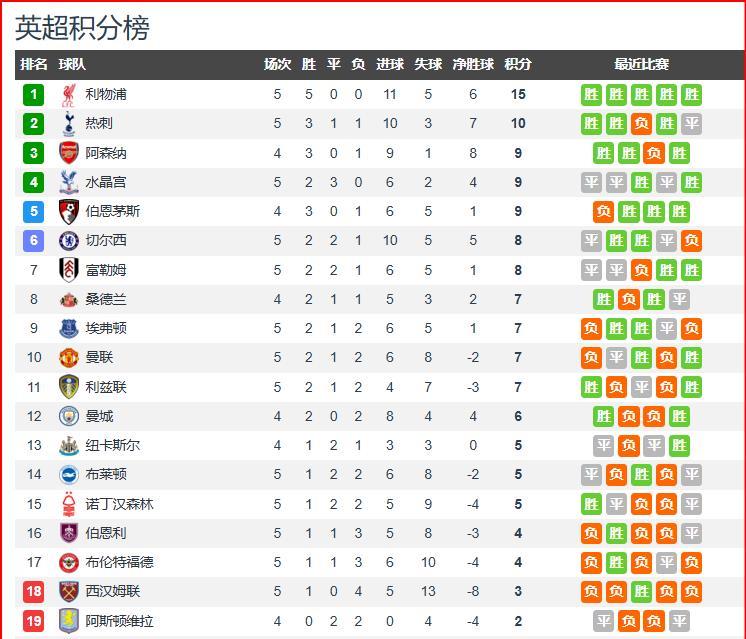
Task: Click the Liverpool club crest icon
Action: [69, 95]
